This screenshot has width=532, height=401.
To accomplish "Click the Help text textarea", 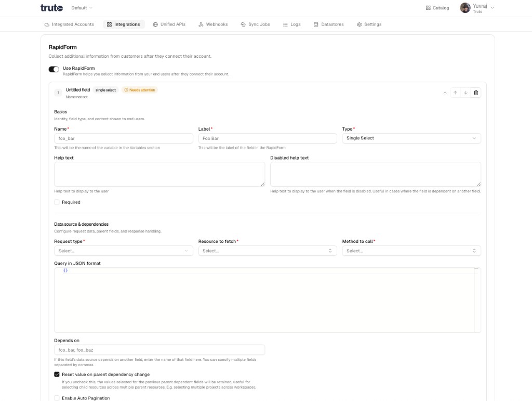I will 159,174.
